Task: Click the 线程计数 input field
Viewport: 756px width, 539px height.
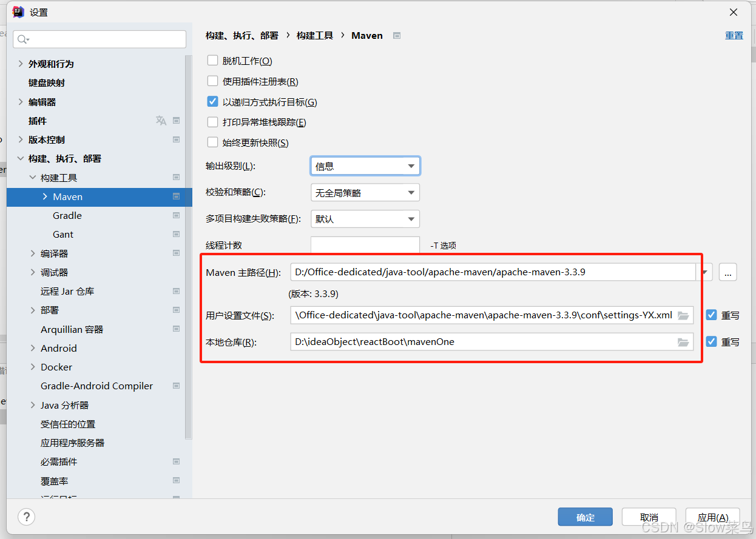Action: coord(365,245)
